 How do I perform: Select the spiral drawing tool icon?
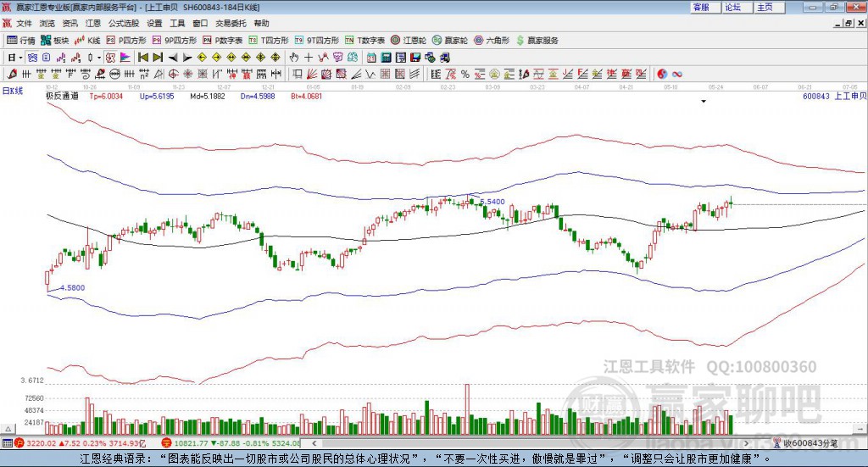tap(86, 74)
